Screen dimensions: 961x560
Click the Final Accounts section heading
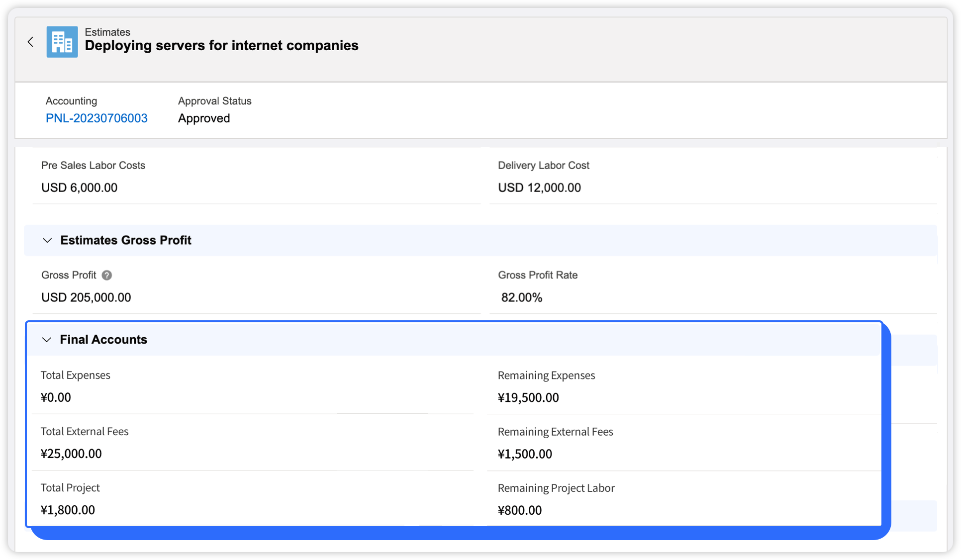[x=103, y=340]
